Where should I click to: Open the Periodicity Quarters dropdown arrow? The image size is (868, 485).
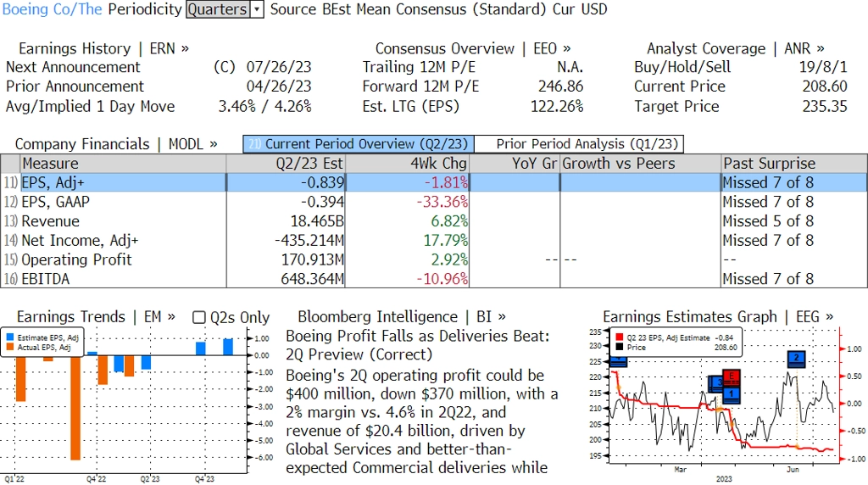coord(257,9)
